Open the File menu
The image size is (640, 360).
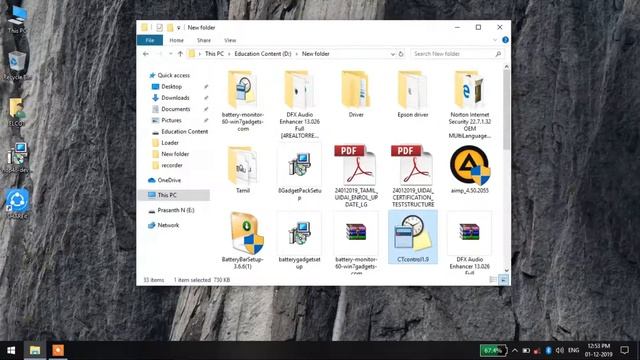click(150, 40)
